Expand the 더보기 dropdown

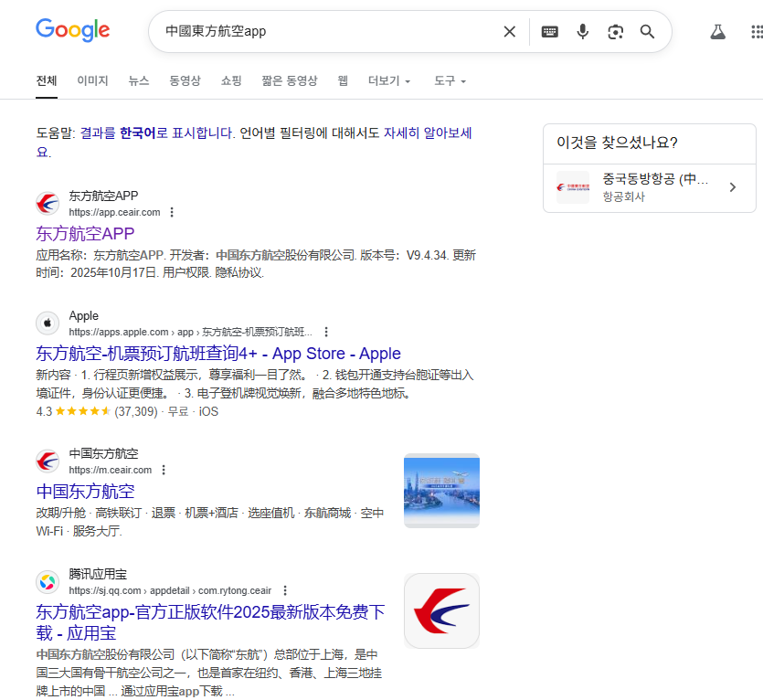pyautogui.click(x=389, y=80)
